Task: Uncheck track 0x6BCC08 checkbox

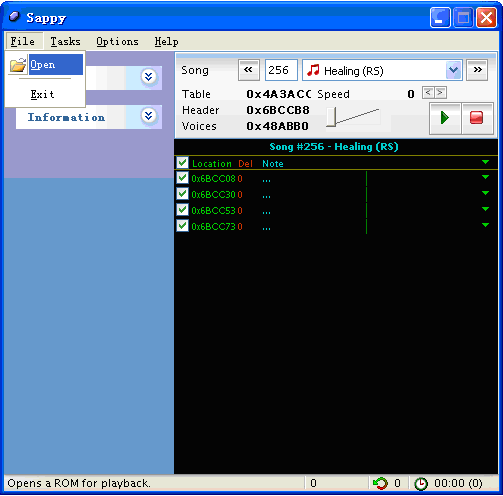Action: click(182, 178)
